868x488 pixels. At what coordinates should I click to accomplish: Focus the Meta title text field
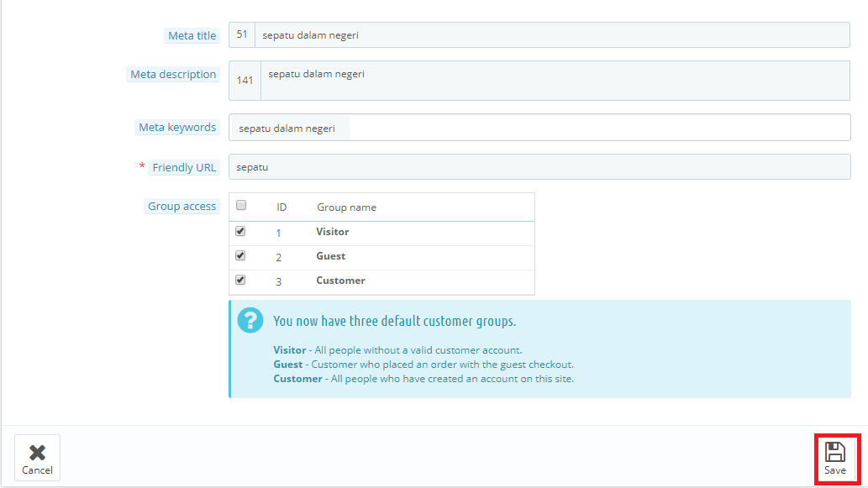click(x=551, y=35)
